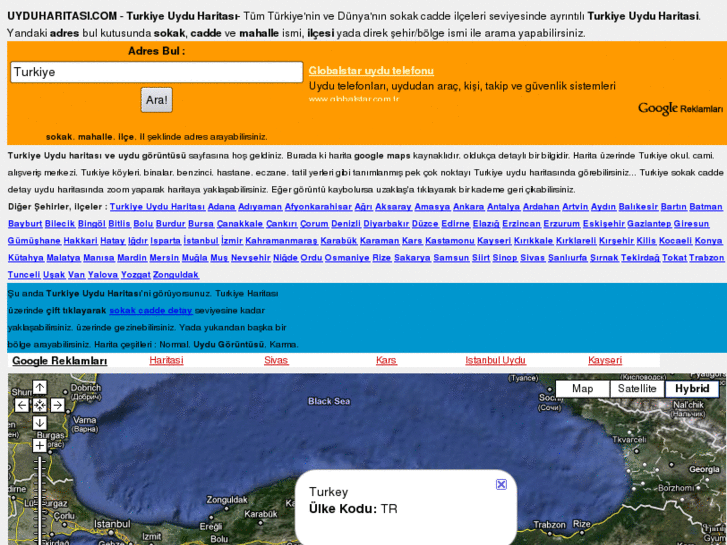Screen dimensions: 727x545
Task: Open the Istanbul Uydu ad link
Action: [x=496, y=360]
